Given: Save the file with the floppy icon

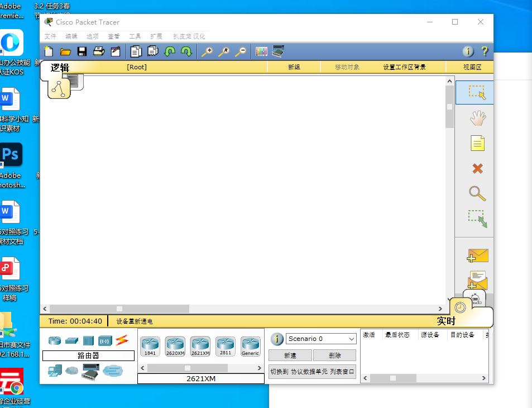Looking at the screenshot, I should click(82, 51).
